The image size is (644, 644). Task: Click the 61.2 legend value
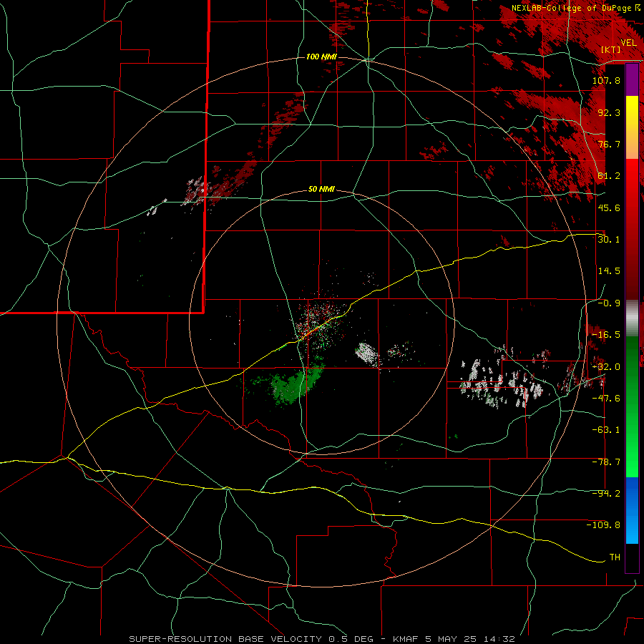pos(609,175)
